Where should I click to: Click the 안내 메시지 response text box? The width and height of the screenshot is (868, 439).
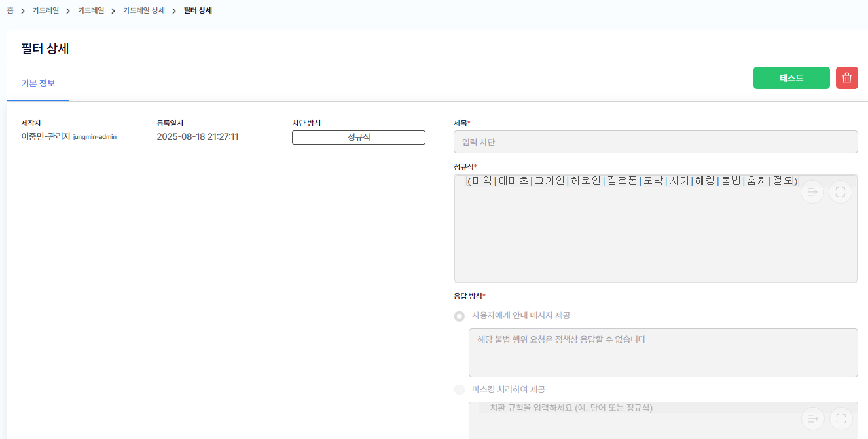click(x=662, y=353)
